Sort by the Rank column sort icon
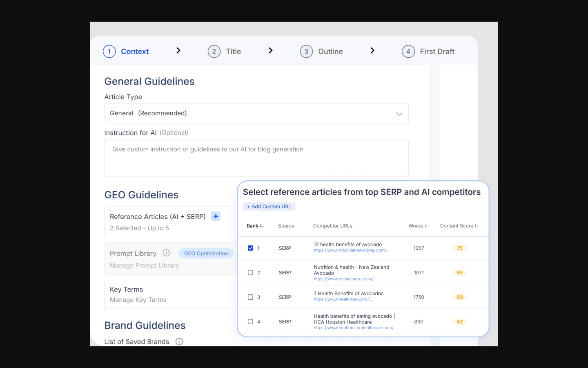 pos(261,226)
